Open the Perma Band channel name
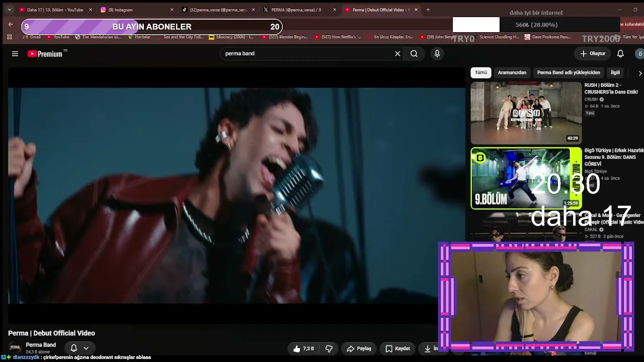This screenshot has width=644, height=362. [41, 345]
